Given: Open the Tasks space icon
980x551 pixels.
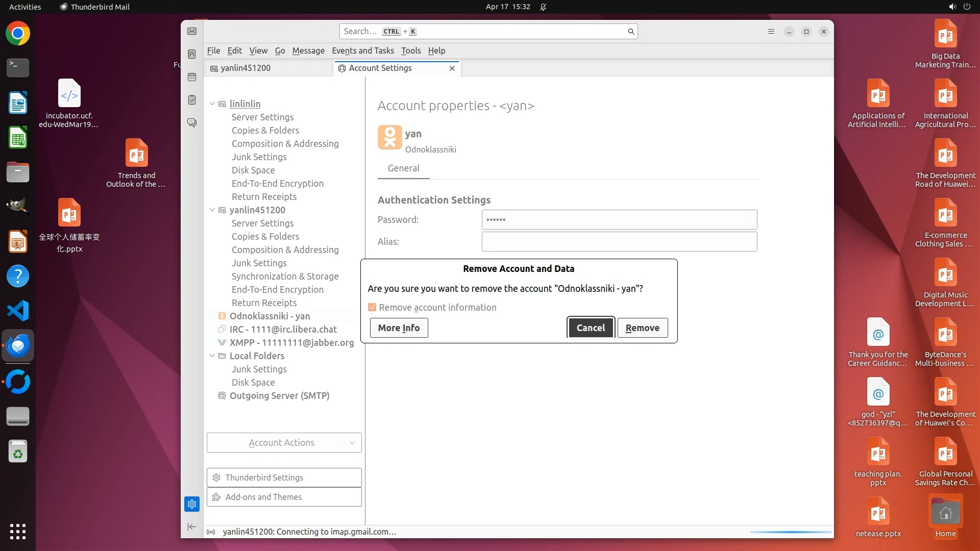Looking at the screenshot, I should [192, 100].
